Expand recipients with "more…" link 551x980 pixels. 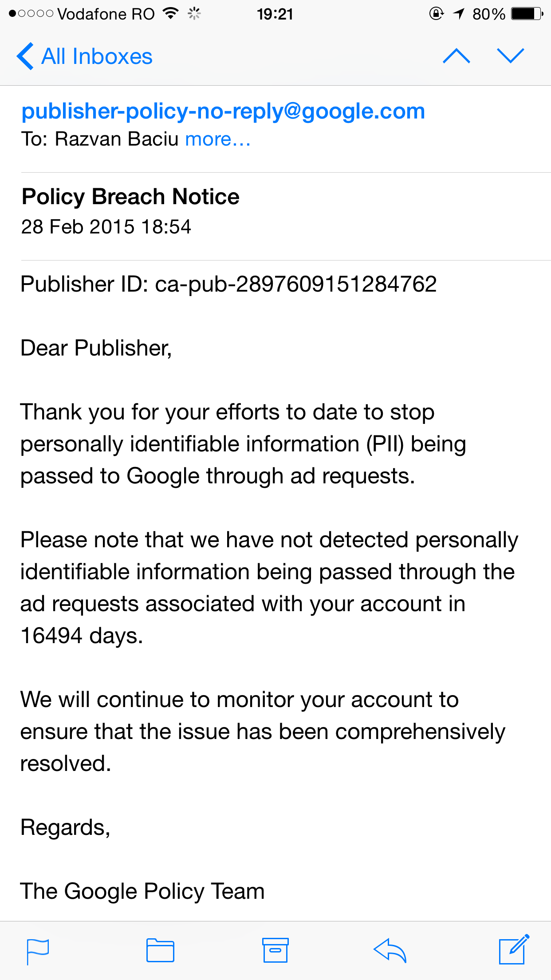[x=218, y=139]
